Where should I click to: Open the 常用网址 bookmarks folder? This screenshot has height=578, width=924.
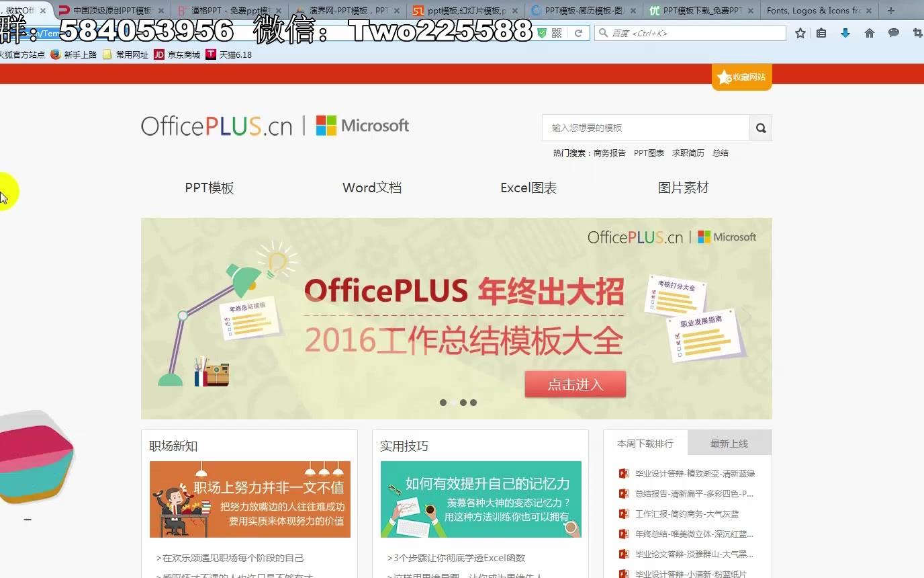click(x=126, y=54)
